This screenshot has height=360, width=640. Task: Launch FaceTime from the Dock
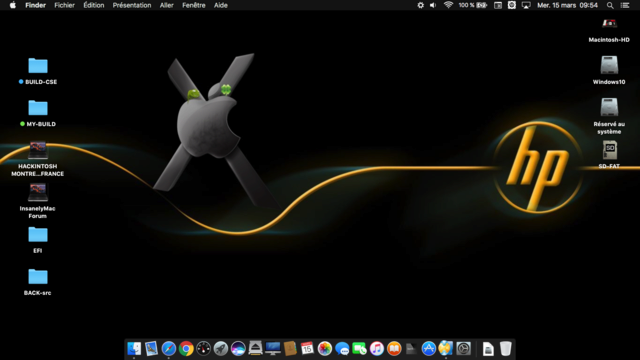[x=359, y=349]
